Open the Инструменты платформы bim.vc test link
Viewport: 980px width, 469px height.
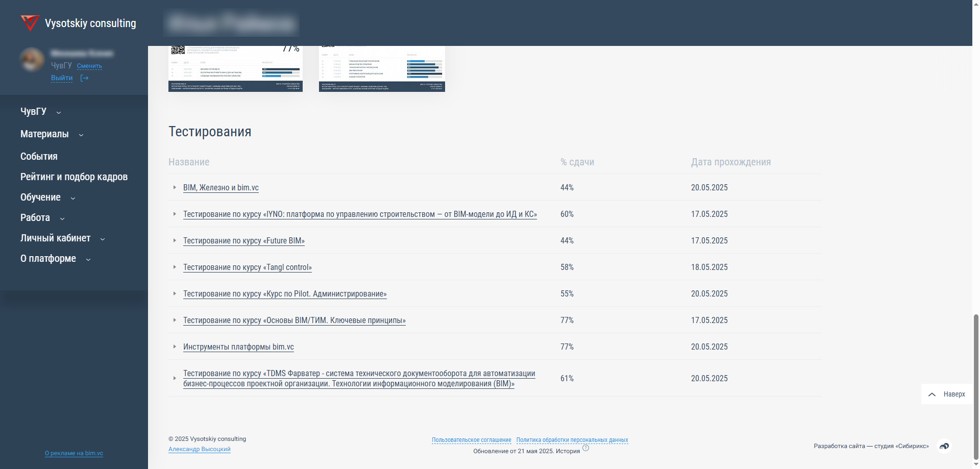click(x=238, y=347)
